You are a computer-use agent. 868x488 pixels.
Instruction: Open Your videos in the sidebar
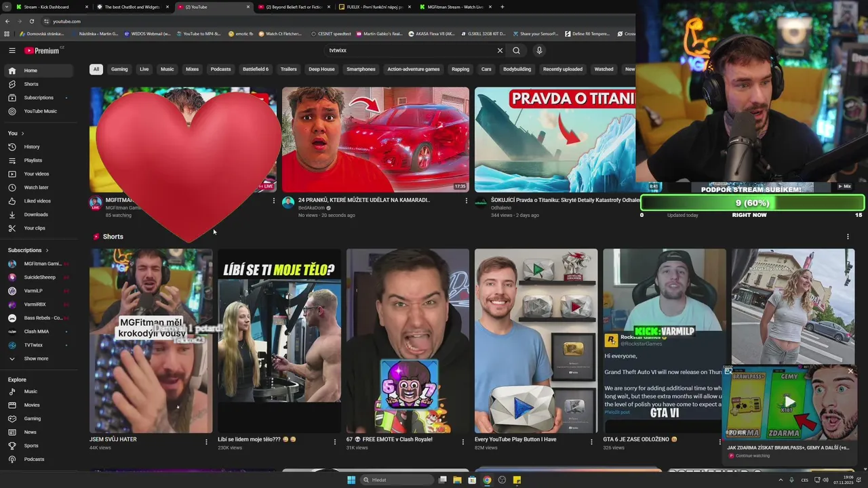(x=38, y=174)
